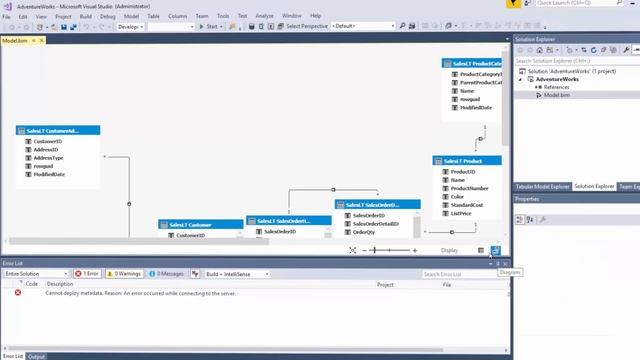Viewport: 640px width, 360px height.
Task: Click Property Pages wrench in Properties panel
Action: coord(542,220)
